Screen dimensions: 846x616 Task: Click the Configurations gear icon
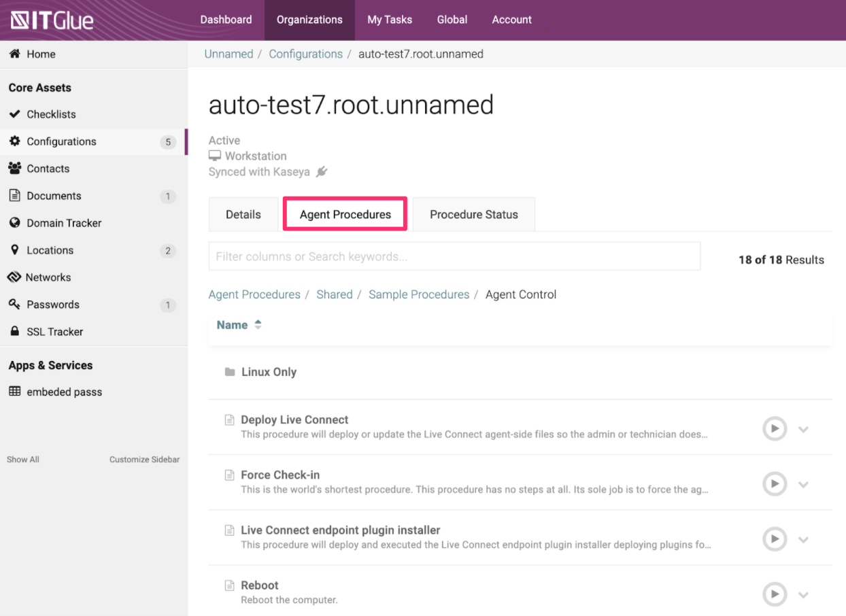14,141
